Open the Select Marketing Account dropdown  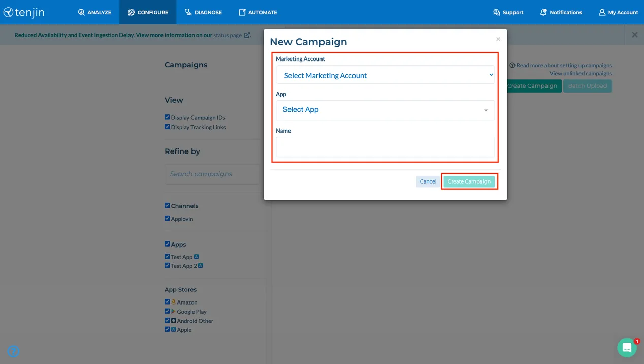pos(384,75)
